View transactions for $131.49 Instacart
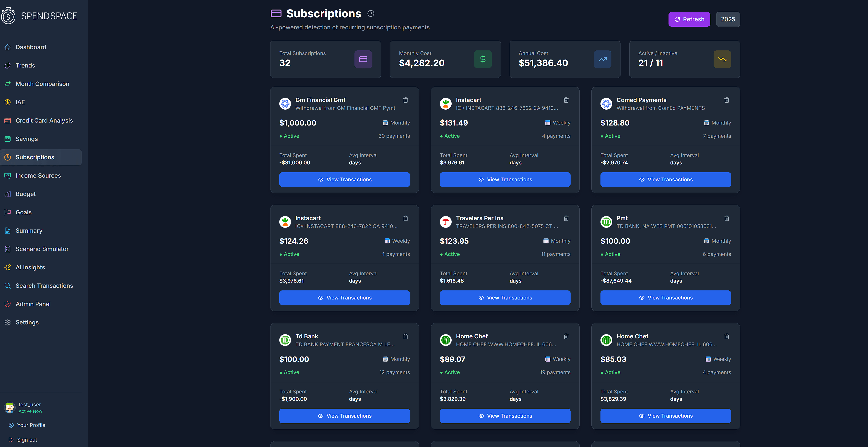Screen dimensions: 868x447 pyautogui.click(x=505, y=180)
